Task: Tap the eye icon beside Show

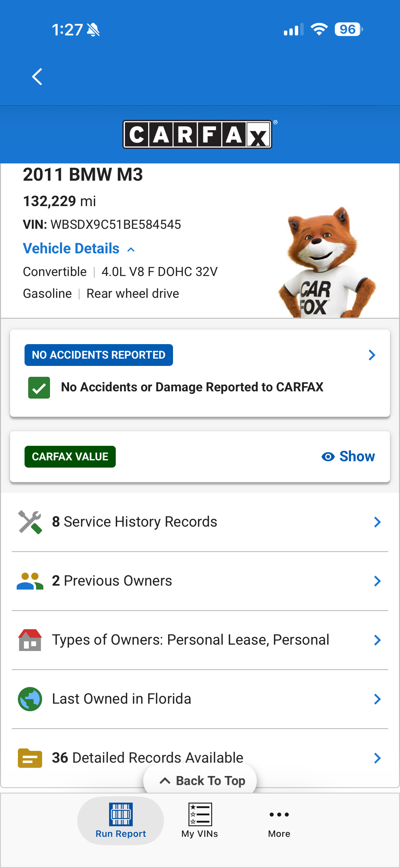Action: (328, 457)
